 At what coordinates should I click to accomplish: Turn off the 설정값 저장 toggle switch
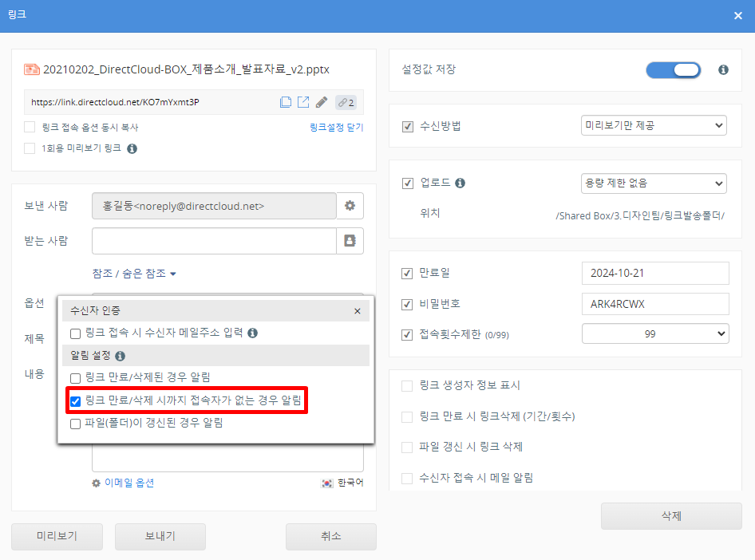coord(673,70)
